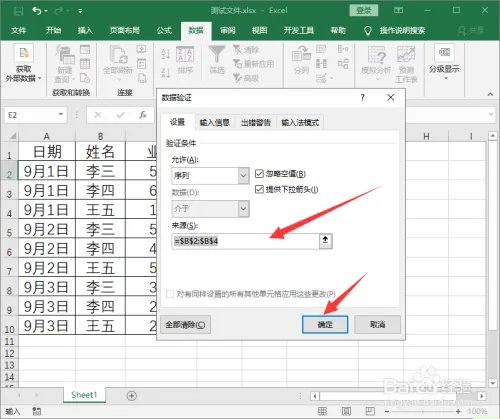Click the 新建查询 icon

tap(65, 55)
